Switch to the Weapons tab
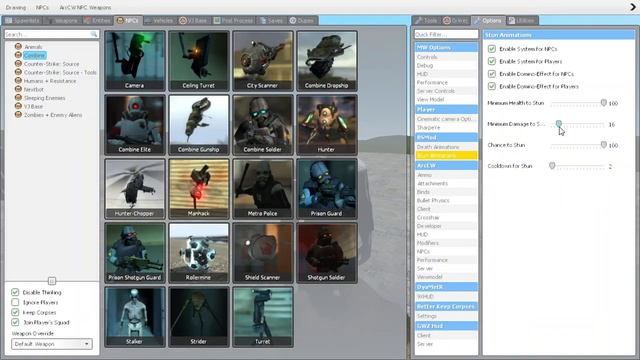The height and width of the screenshot is (360, 640). click(x=62, y=20)
